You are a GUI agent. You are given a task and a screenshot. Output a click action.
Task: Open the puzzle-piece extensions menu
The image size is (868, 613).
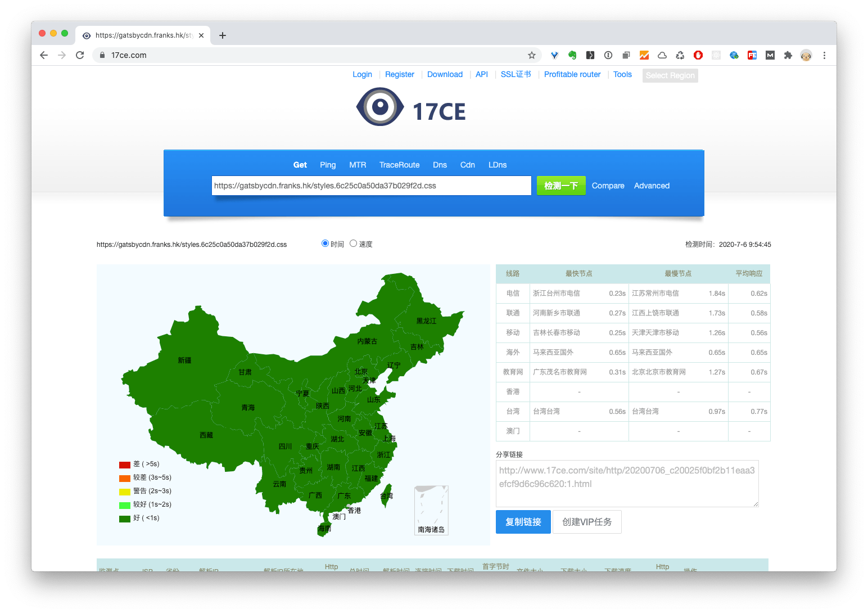tap(788, 55)
